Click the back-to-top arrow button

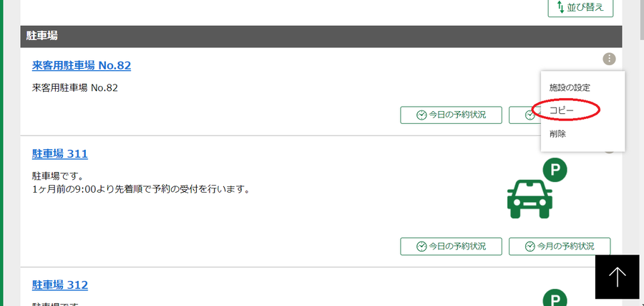[617, 277]
